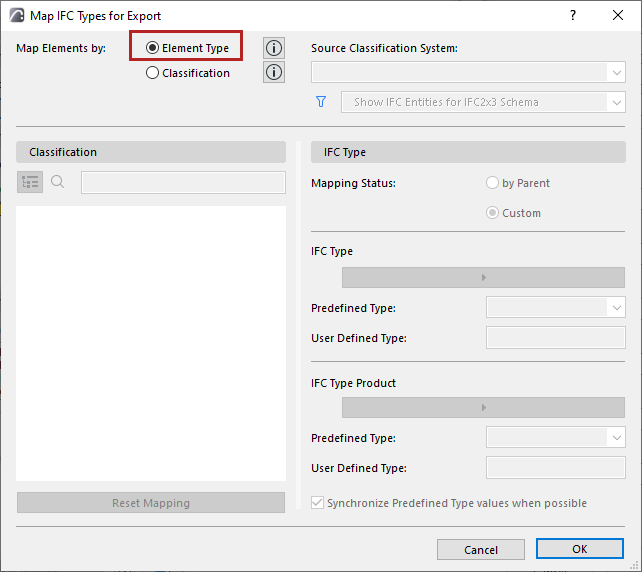Close the Map IFC Types dialog
642x572 pixels.
(x=618, y=16)
